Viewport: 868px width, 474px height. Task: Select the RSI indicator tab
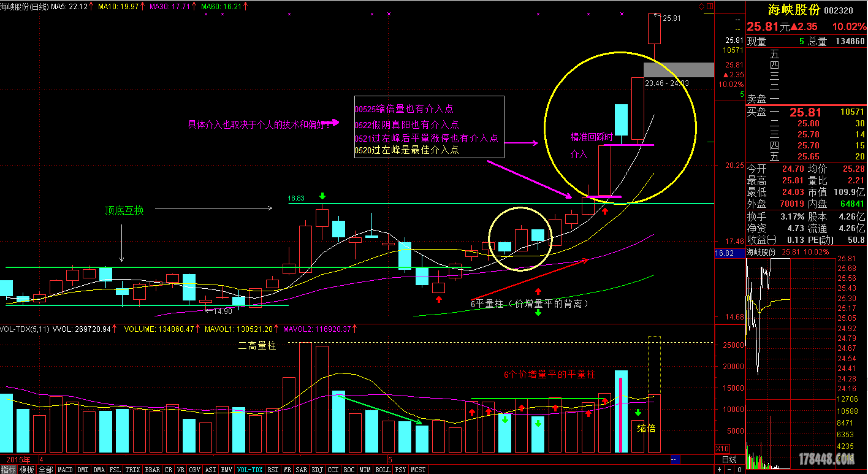click(x=273, y=470)
